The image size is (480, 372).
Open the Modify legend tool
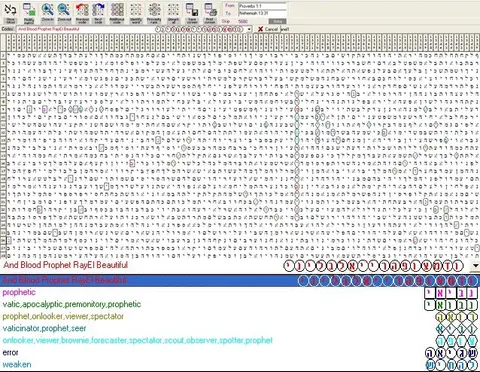[x=29, y=13]
